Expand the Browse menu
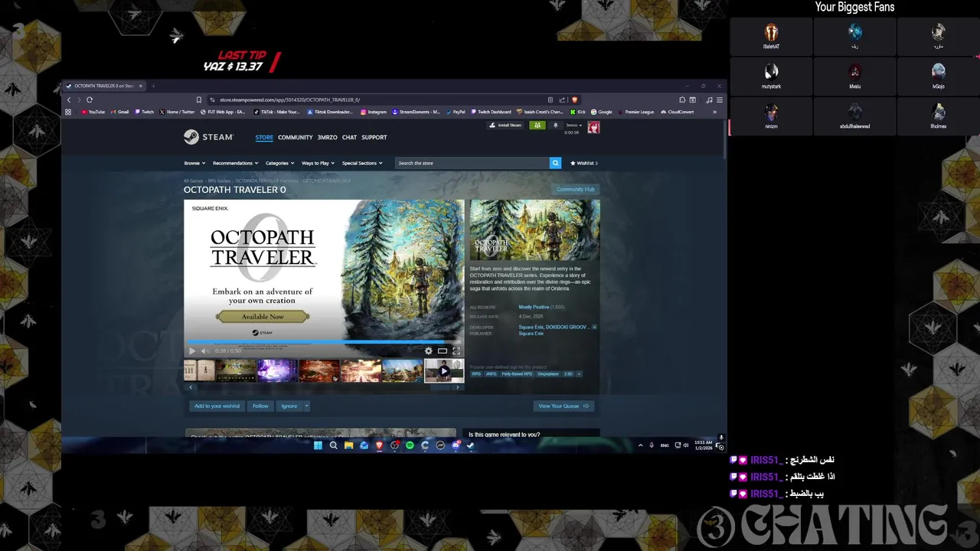The height and width of the screenshot is (551, 980). [x=194, y=163]
